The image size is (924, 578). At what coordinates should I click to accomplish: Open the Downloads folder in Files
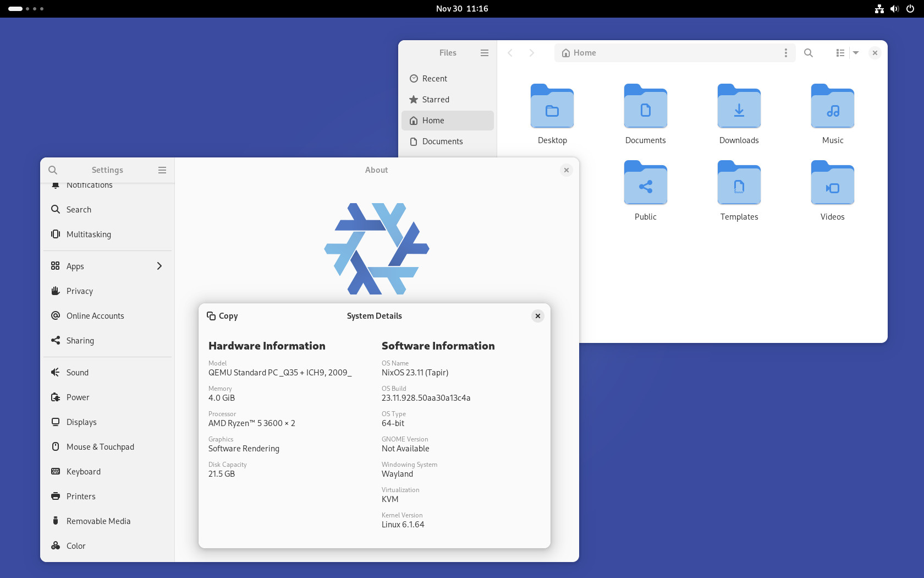coord(739,106)
